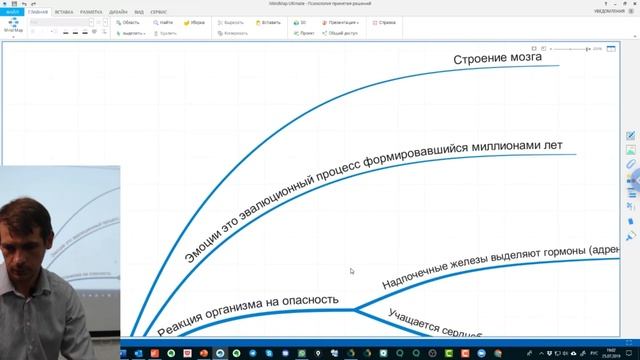Click the Проект ribbon button
The height and width of the screenshot is (360, 640).
[304, 33]
